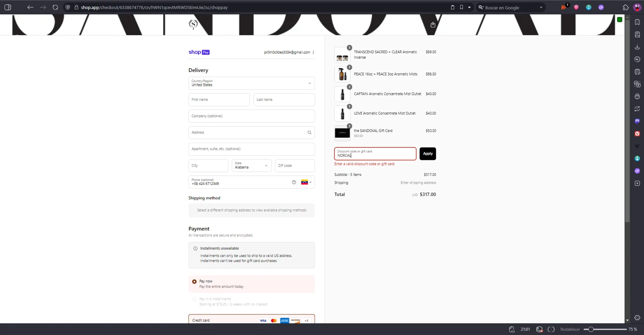Screen dimensions: 644x335
Task: Open the user profile avatar
Action: (637, 7)
